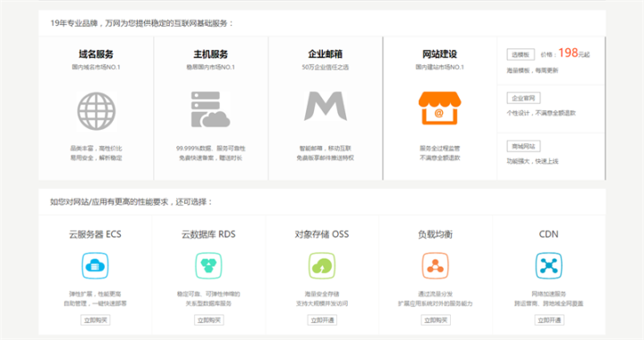Open the blue CDN network icon
This screenshot has width=644, height=340.
point(548,266)
